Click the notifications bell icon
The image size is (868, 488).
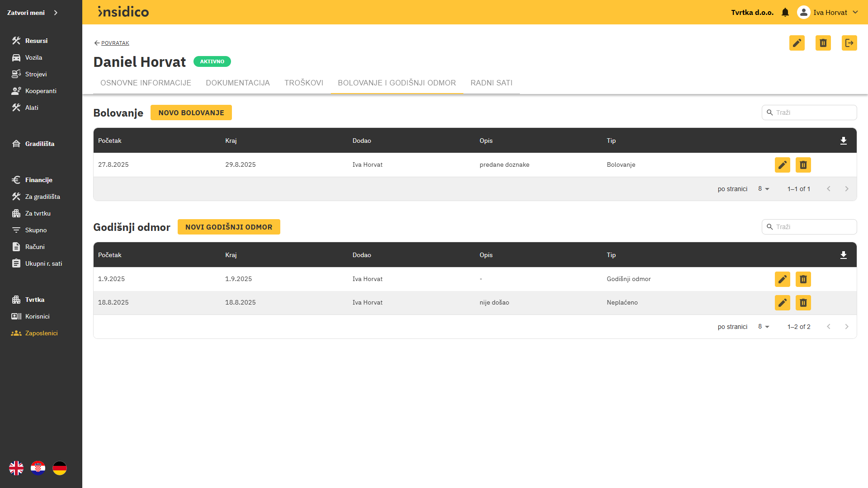click(785, 13)
